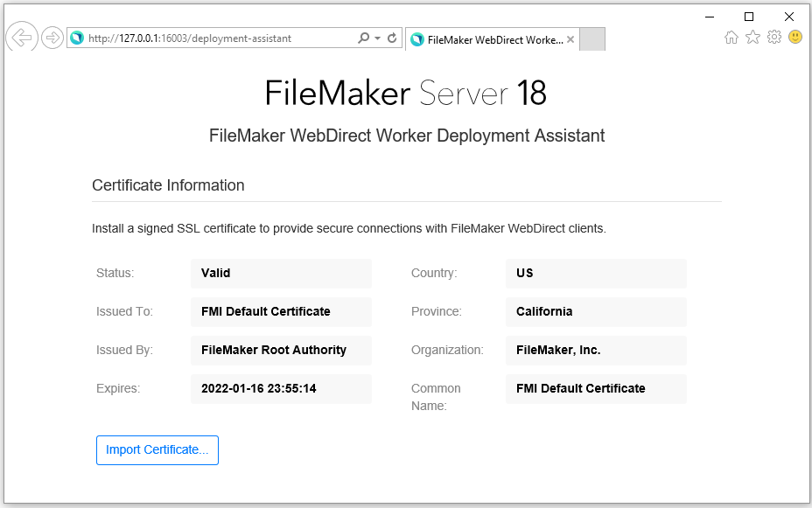Open a new browser tab
The width and height of the screenshot is (812, 508).
[592, 38]
